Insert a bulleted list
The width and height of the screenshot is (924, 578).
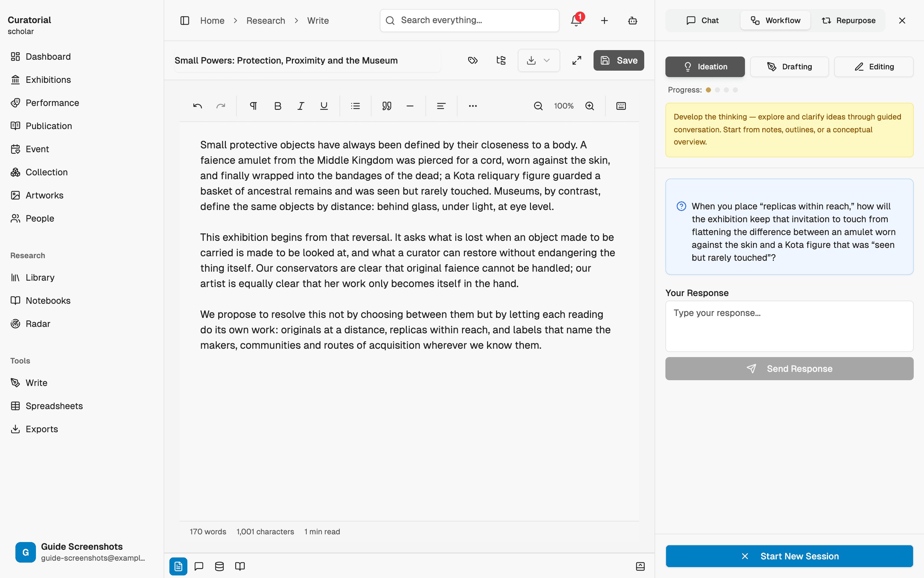355,106
